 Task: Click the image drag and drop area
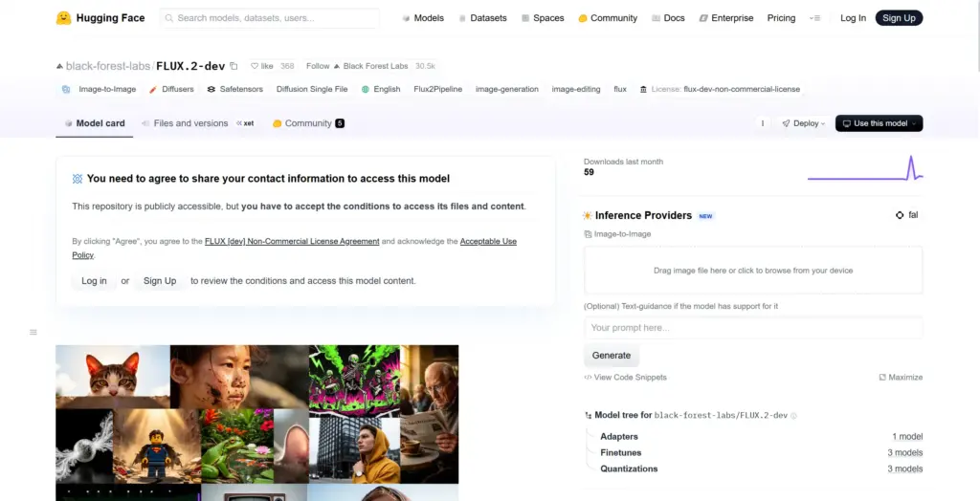(753, 271)
